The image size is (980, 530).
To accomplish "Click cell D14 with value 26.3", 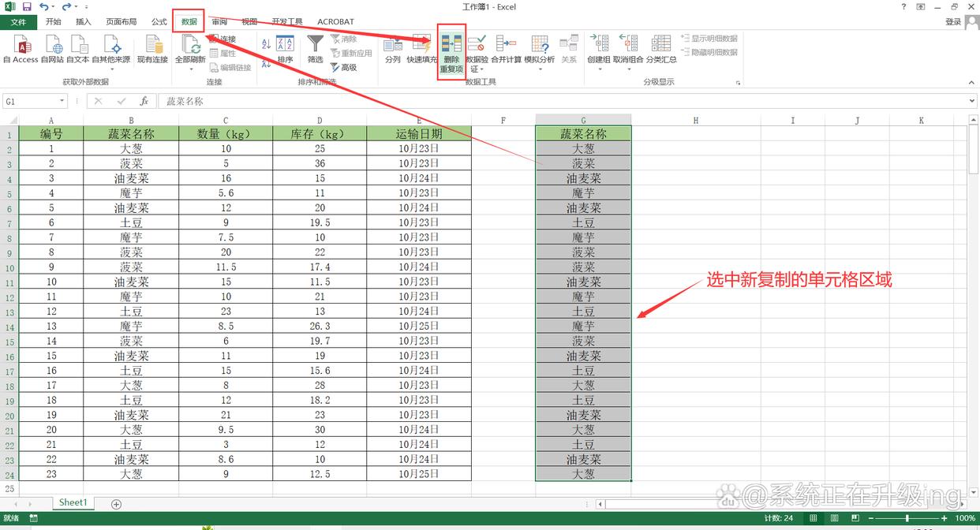I will (320, 327).
